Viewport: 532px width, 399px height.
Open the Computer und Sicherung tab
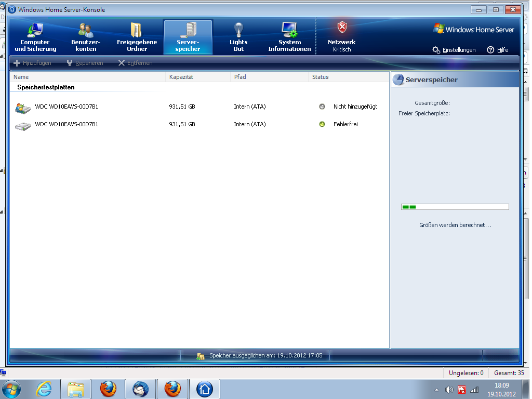point(35,37)
